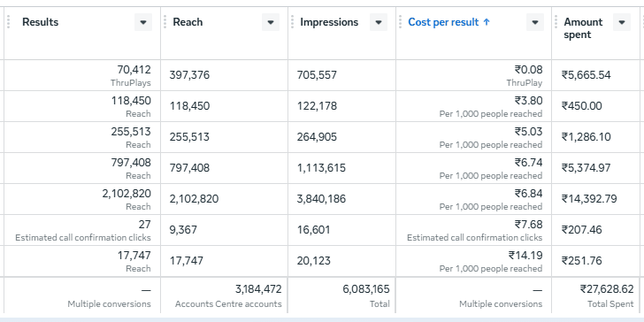Click the ascending sort arrow icon
The image size is (644, 322).
(x=487, y=22)
